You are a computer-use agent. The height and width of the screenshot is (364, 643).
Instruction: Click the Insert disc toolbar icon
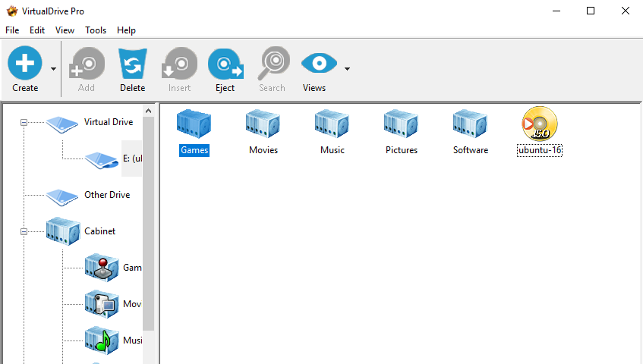(179, 63)
